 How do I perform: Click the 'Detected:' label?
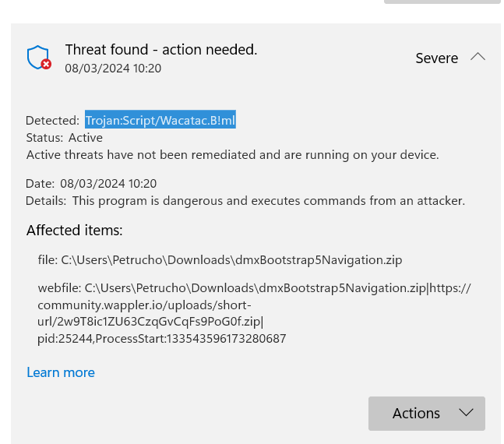(52, 121)
